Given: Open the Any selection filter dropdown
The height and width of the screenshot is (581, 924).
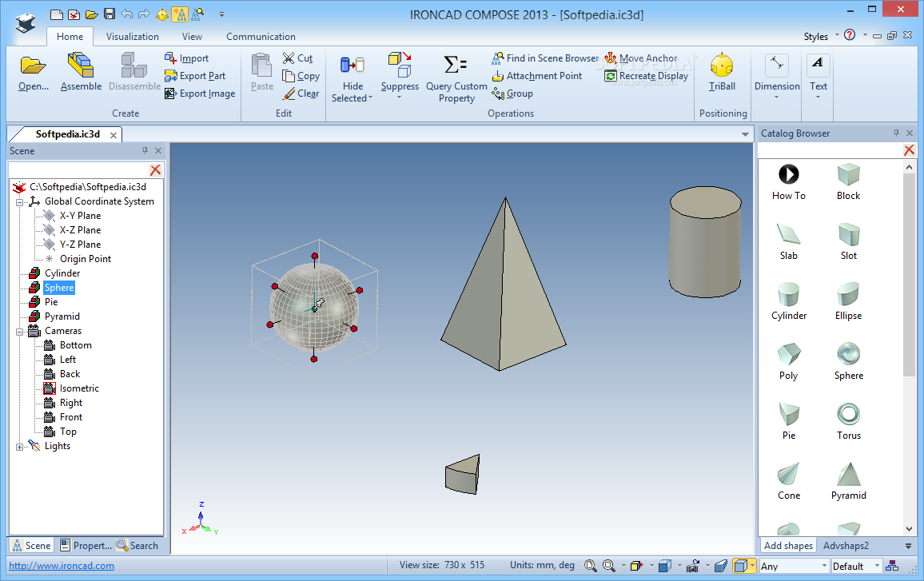Looking at the screenshot, I should pyautogui.click(x=824, y=567).
